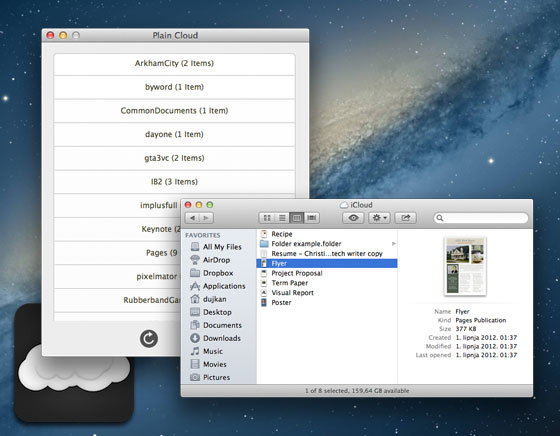560x436 pixels.
Task: Click the Share button in Finder toolbar
Action: 405,218
